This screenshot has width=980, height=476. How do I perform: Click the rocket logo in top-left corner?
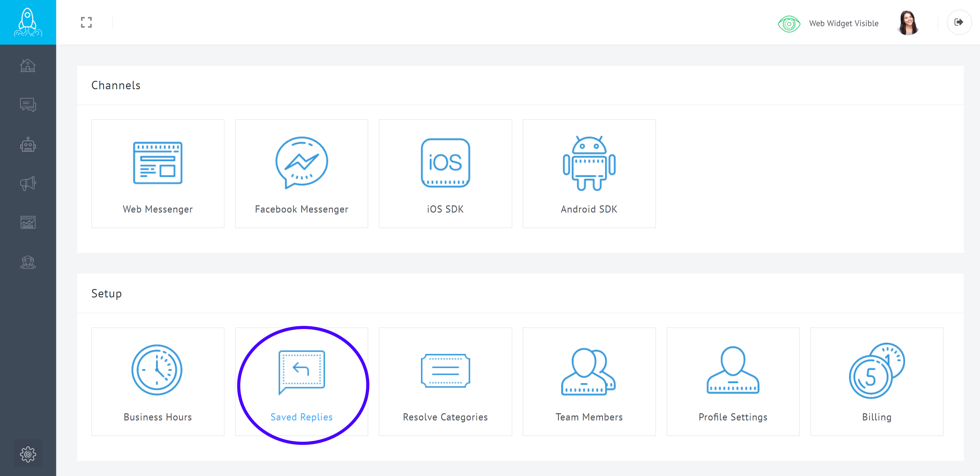click(28, 22)
